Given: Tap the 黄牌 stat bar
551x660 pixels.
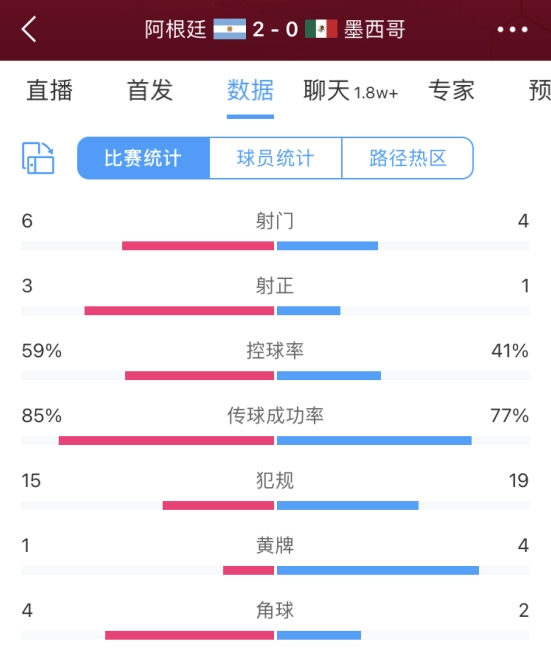Looking at the screenshot, I should click(275, 570).
